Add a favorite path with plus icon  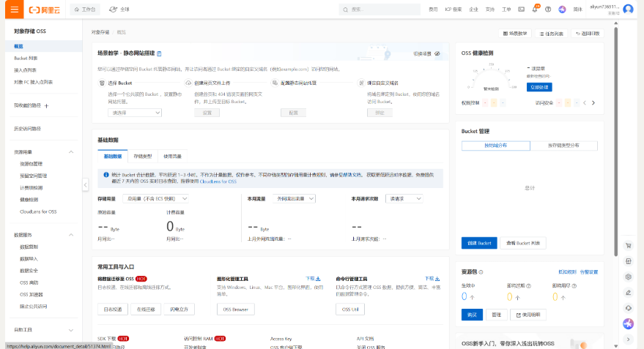click(46, 106)
